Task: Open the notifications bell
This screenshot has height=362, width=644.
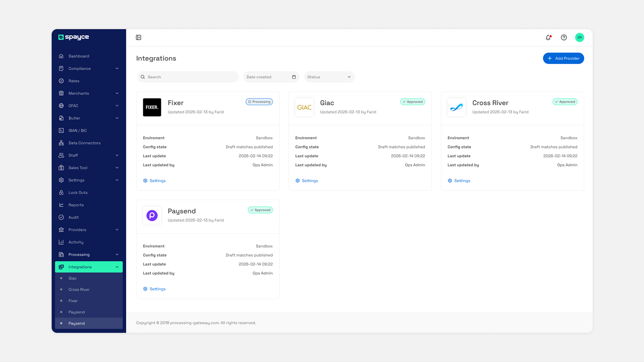Action: click(548, 38)
